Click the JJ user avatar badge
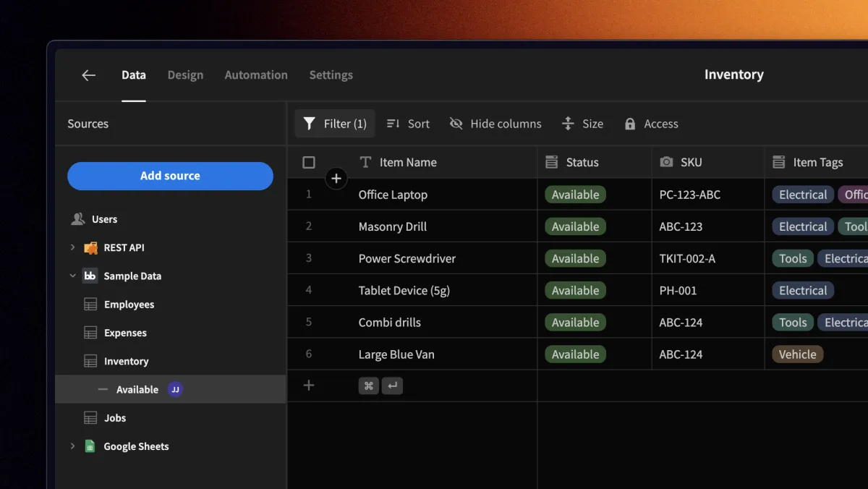The width and height of the screenshot is (868, 489). pos(175,389)
